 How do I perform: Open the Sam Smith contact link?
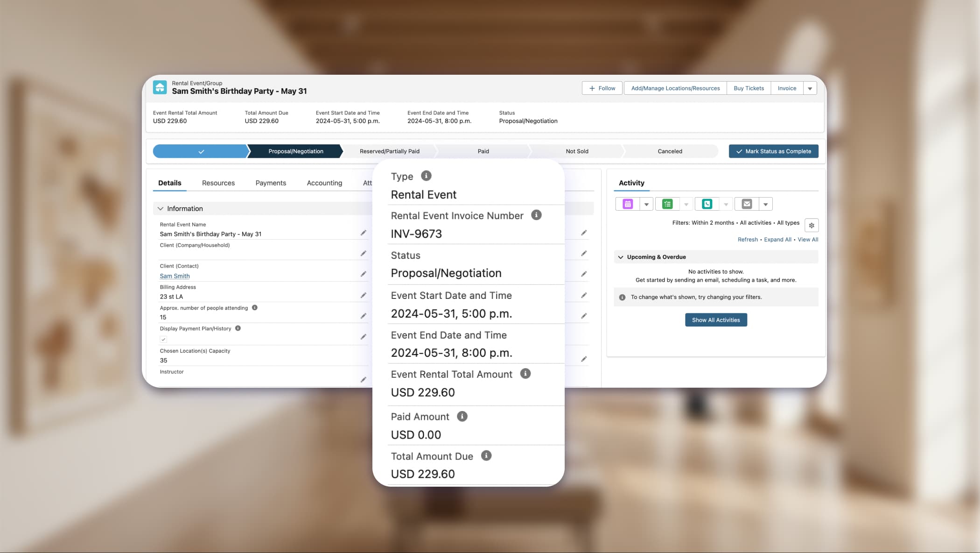point(175,276)
